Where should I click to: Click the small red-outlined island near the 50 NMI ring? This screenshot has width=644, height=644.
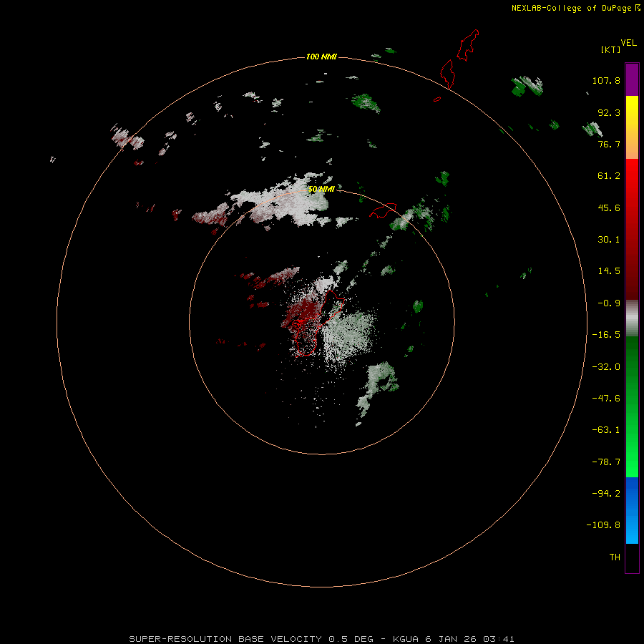point(383,210)
